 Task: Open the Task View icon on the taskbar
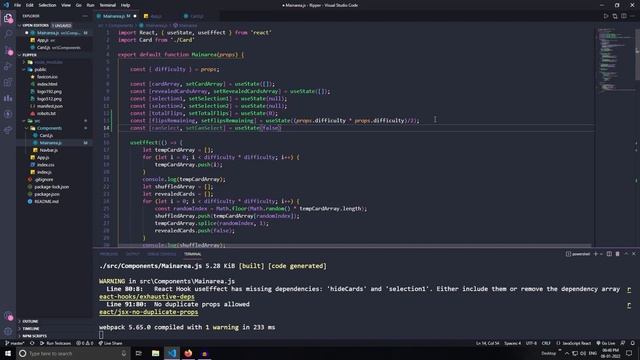coord(139,353)
